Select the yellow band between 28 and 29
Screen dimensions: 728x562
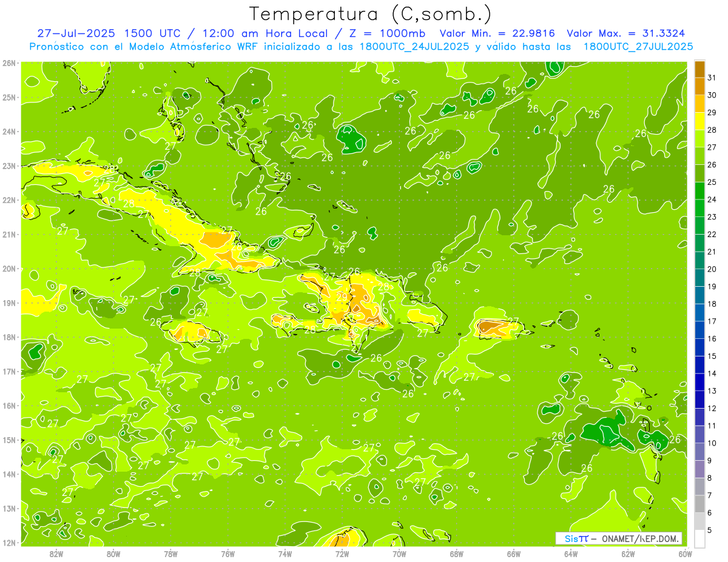pyautogui.click(x=699, y=121)
